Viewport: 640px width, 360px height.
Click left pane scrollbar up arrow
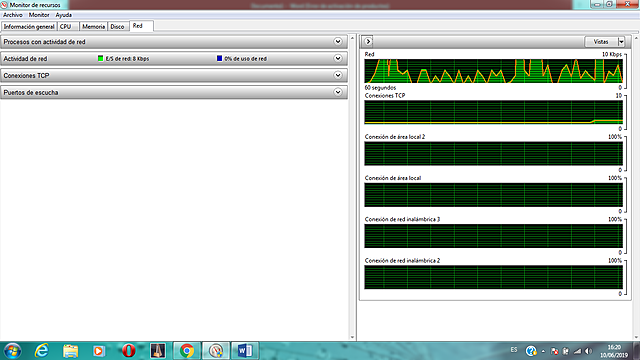pos(353,38)
